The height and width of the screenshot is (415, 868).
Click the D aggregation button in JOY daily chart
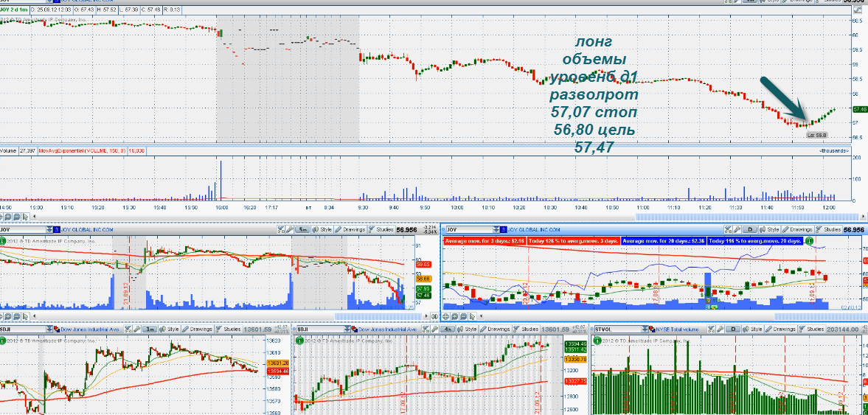(749, 230)
